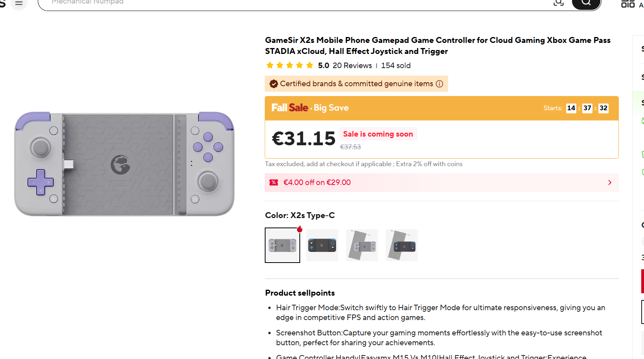
Task: Click the red coupon percent icon
Action: pyautogui.click(x=273, y=183)
